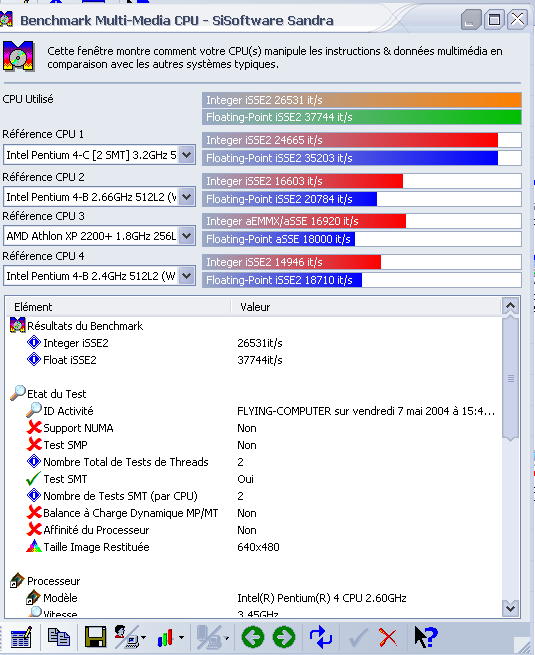535x655 pixels.
Task: Click the context help pointer icon
Action: click(x=426, y=637)
